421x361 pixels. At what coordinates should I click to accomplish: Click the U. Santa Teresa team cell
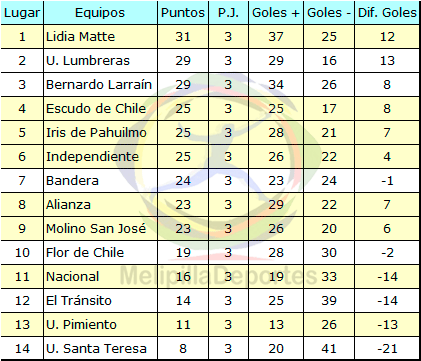click(x=100, y=349)
